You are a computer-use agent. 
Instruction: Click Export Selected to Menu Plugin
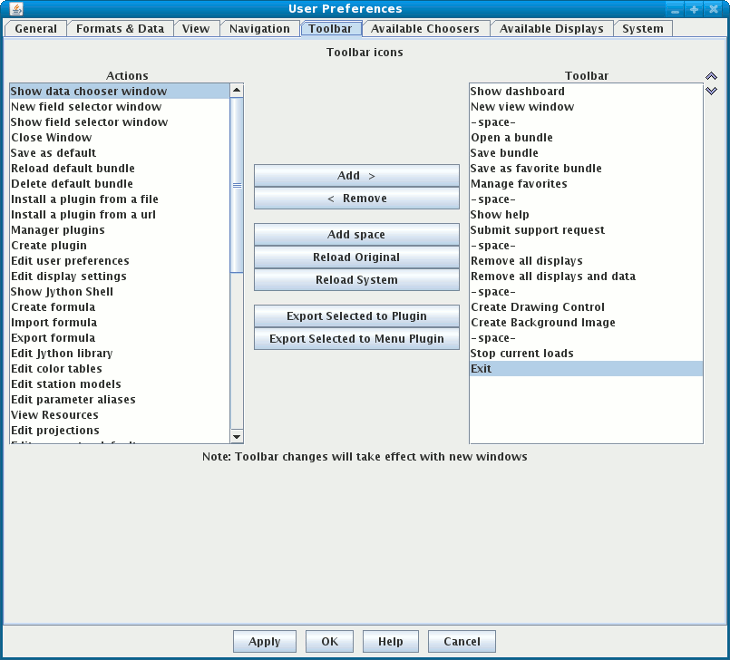pos(356,339)
